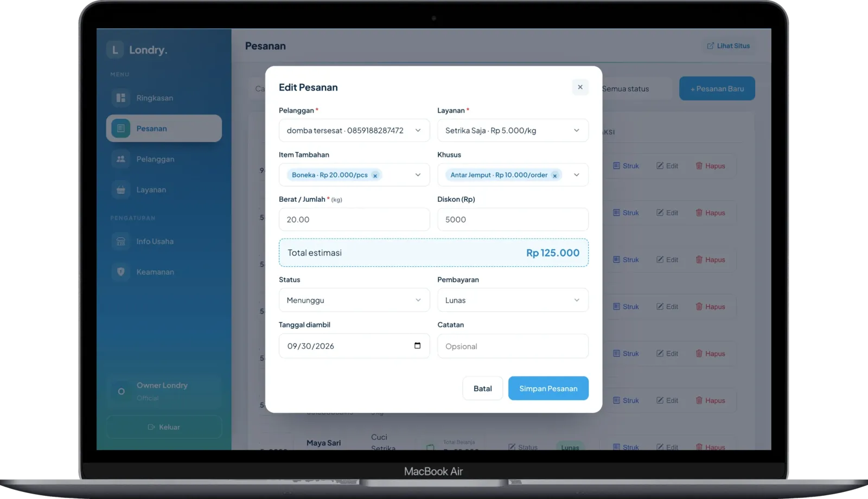Go to Ringkasan in the sidebar

tap(164, 98)
